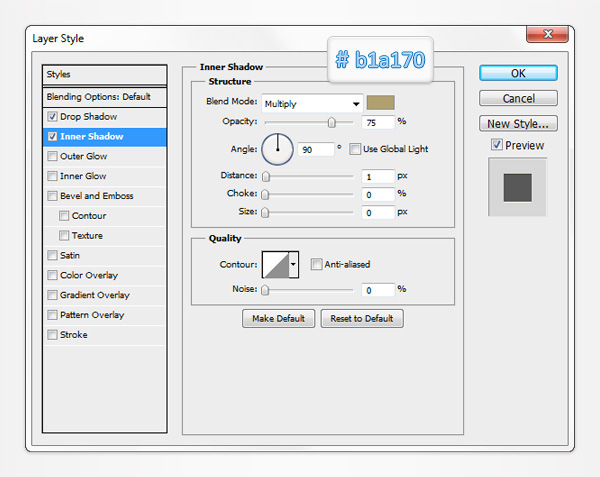Enable the Anti-aliased checkbox
The image size is (600, 477).
pyautogui.click(x=316, y=265)
